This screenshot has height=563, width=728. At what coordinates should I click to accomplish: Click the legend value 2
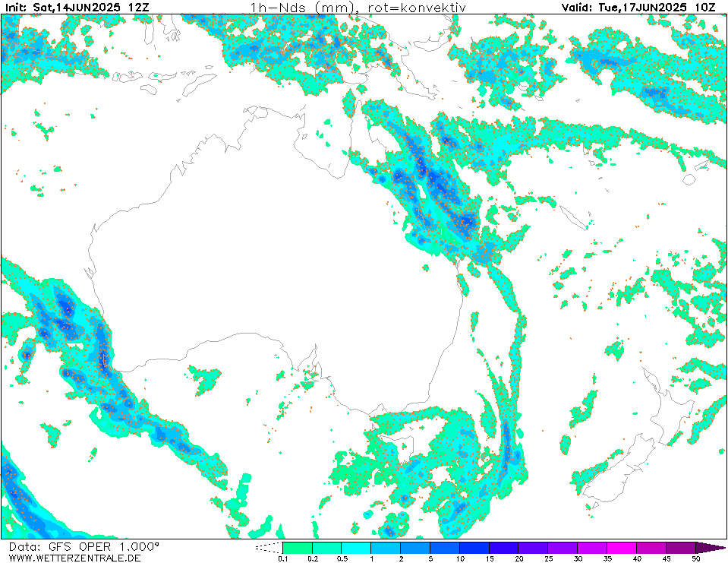[x=401, y=558]
